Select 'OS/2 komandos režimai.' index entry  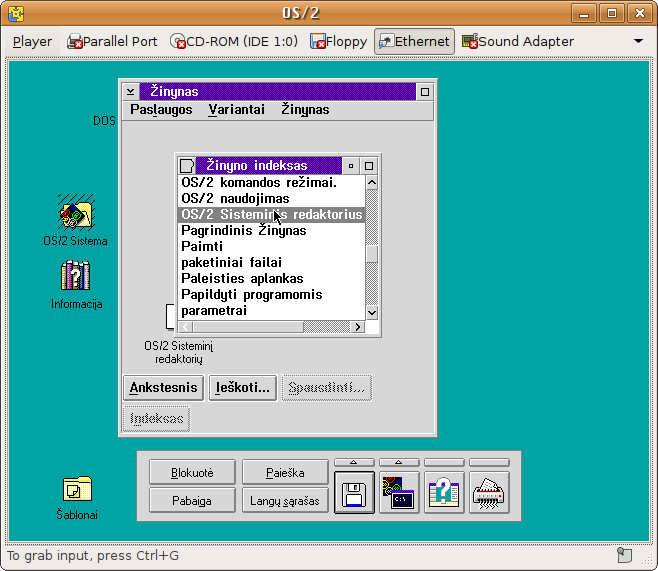[x=272, y=183]
